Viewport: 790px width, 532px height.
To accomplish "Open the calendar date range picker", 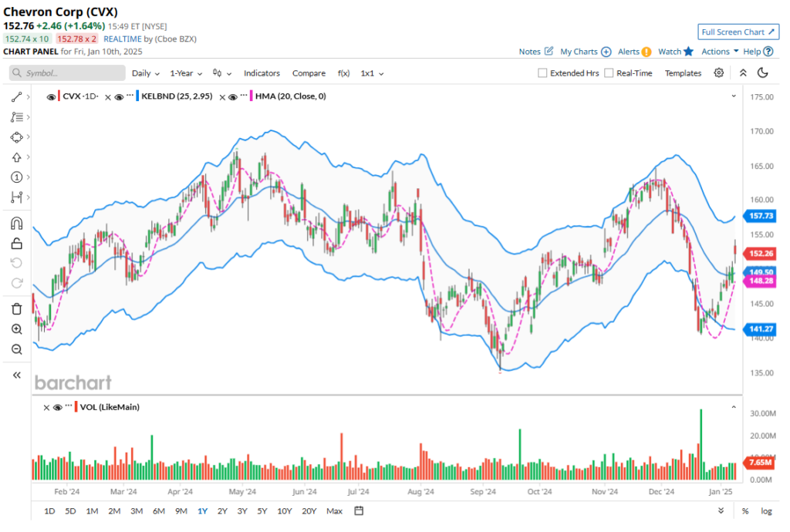I will tap(359, 510).
